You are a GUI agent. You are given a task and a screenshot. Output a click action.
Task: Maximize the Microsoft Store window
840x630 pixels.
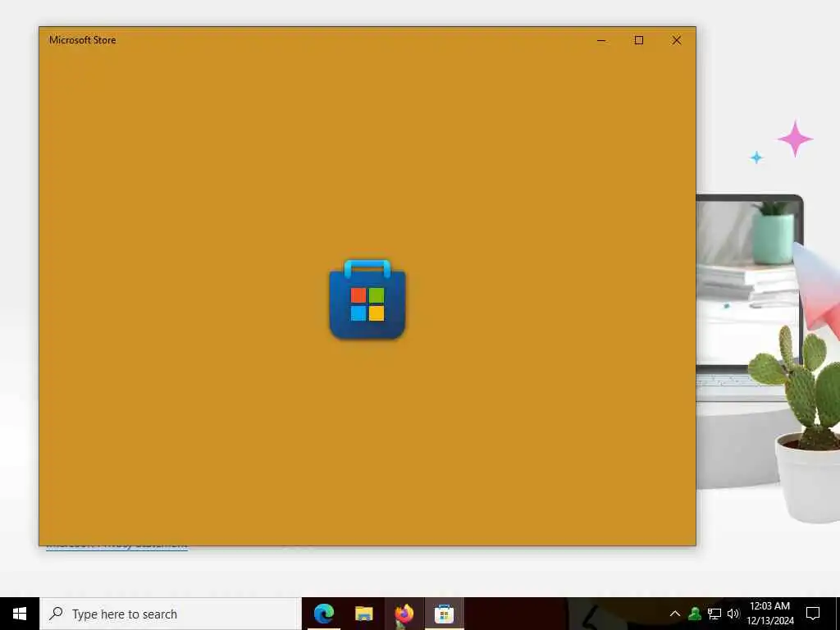638,40
